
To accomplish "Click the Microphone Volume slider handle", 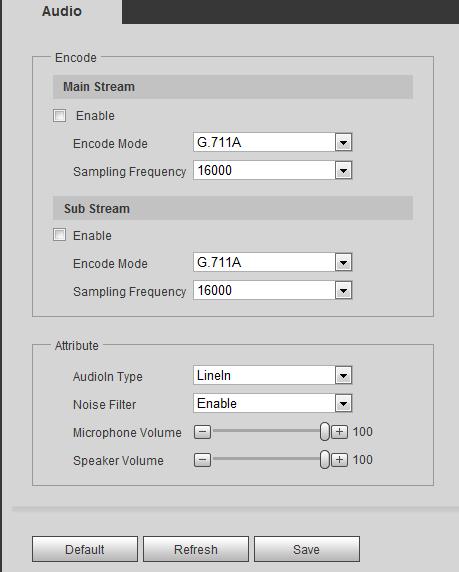I will click(x=324, y=432).
